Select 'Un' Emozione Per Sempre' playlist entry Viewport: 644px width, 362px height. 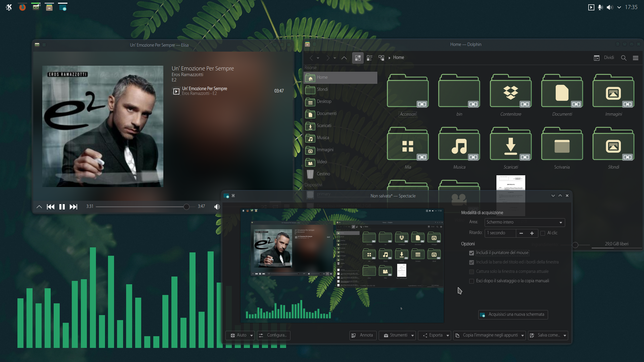pos(228,91)
